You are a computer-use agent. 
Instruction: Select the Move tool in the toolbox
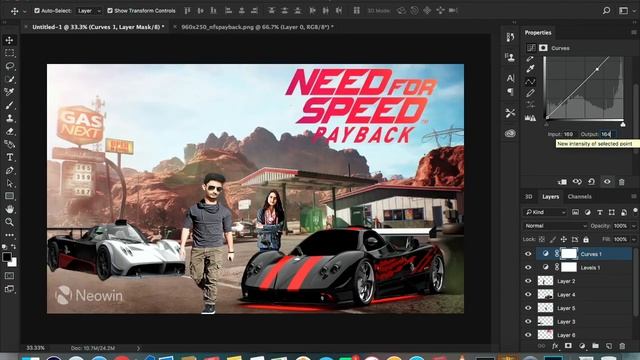pyautogui.click(x=9, y=40)
